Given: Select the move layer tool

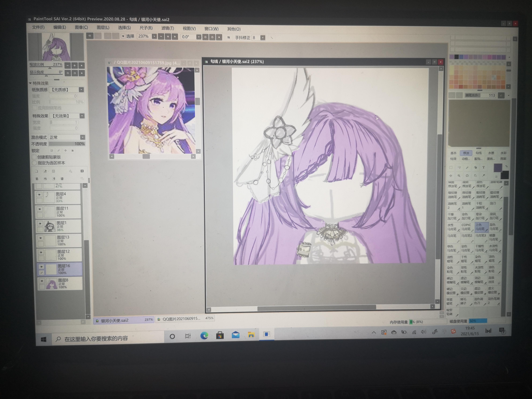Looking at the screenshot, I should (451, 176).
